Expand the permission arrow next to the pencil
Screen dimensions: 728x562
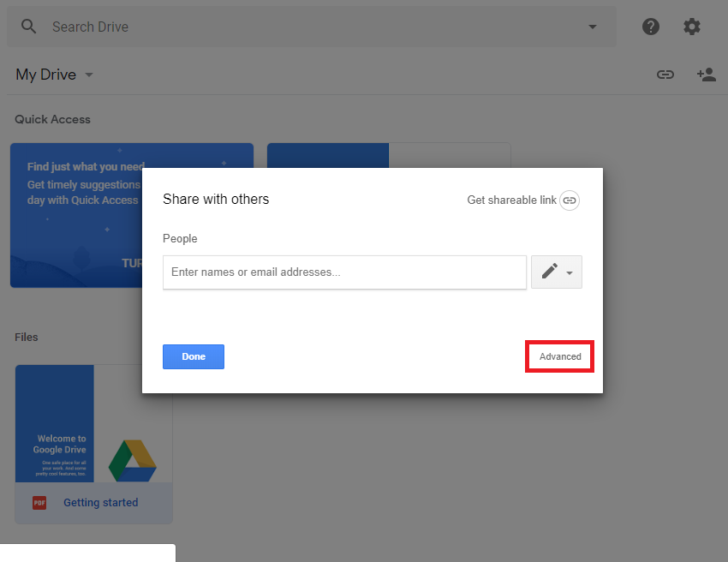pos(570,272)
